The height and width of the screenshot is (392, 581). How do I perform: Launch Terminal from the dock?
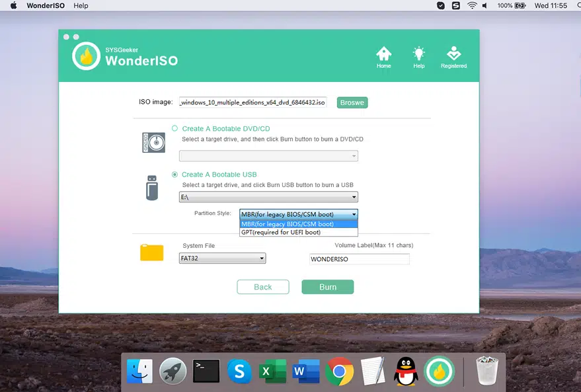coord(206,371)
